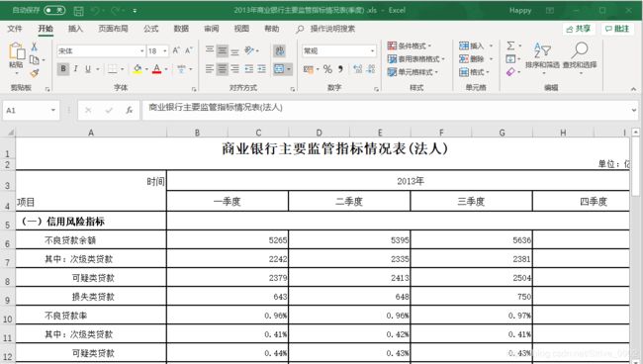
Task: Click the Fill Color bucket swatch
Action: click(138, 69)
